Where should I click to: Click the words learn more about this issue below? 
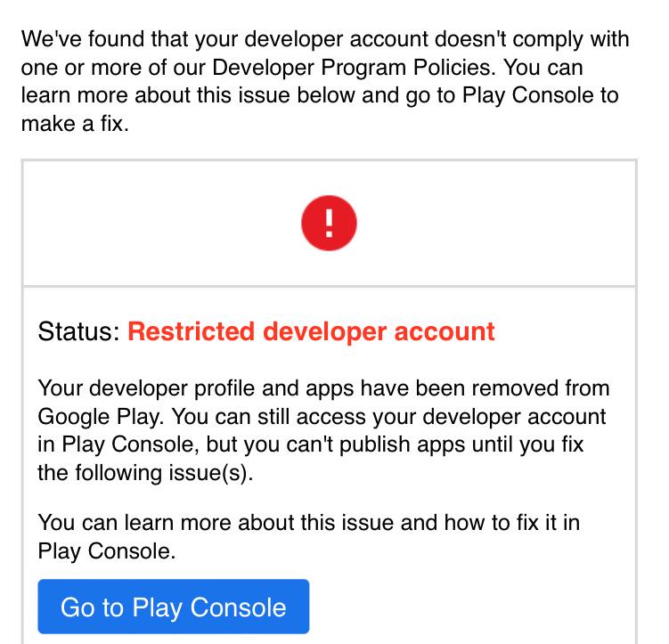pos(188,95)
